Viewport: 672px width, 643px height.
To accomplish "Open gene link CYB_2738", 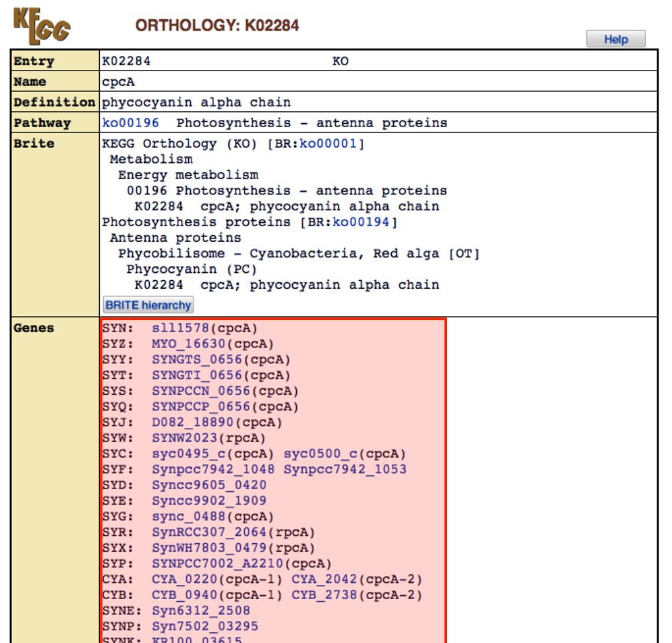I will point(325,594).
